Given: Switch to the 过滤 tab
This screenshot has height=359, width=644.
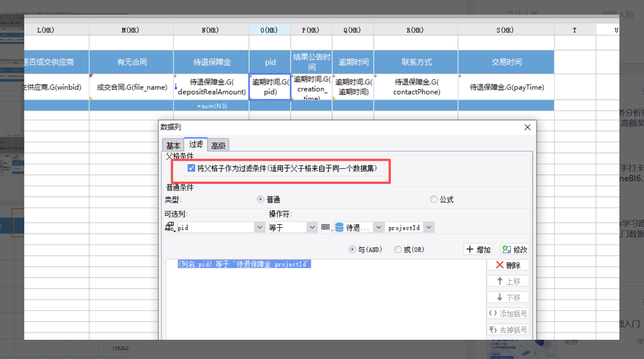Looking at the screenshot, I should 196,144.
